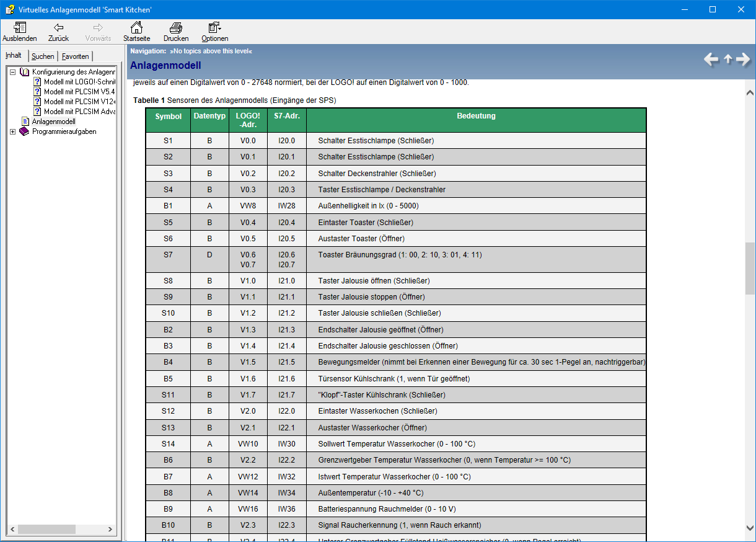This screenshot has width=756, height=542.
Task: Click the open-book icon beside Konfigurierung
Action: coord(25,72)
